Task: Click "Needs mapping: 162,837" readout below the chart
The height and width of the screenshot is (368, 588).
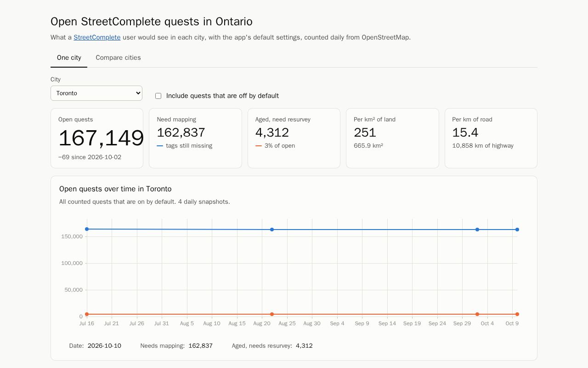Action: [176, 346]
